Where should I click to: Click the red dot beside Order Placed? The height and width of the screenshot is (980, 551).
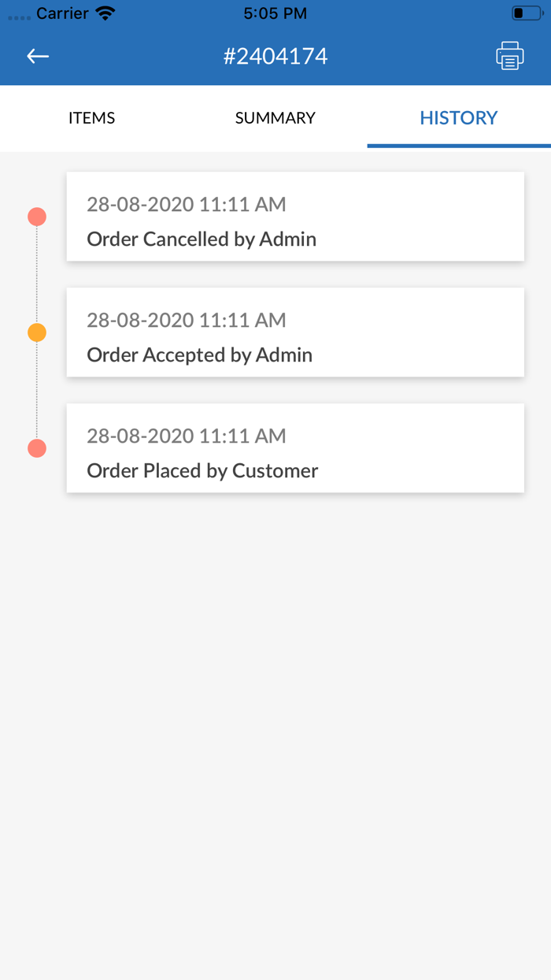coord(37,448)
